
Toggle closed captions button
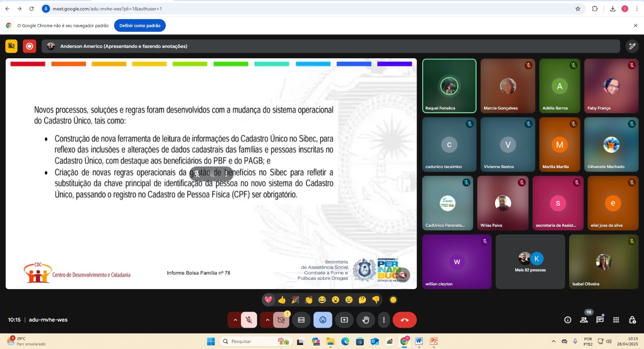pyautogui.click(x=301, y=320)
